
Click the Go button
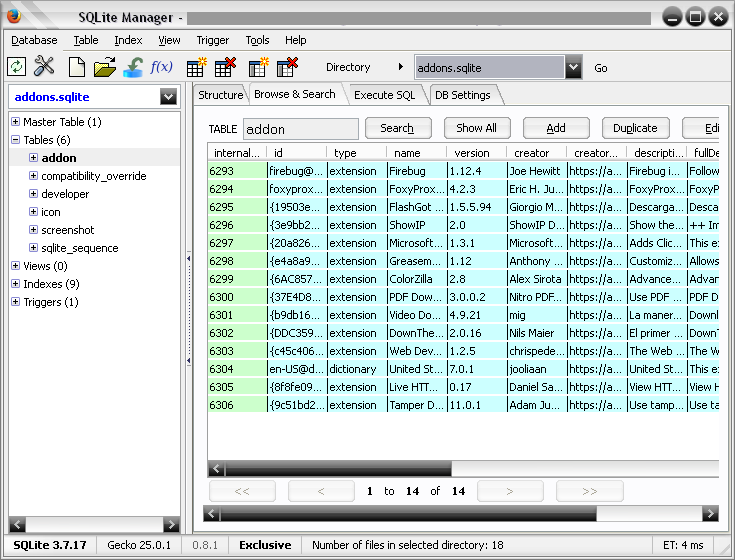[x=600, y=68]
